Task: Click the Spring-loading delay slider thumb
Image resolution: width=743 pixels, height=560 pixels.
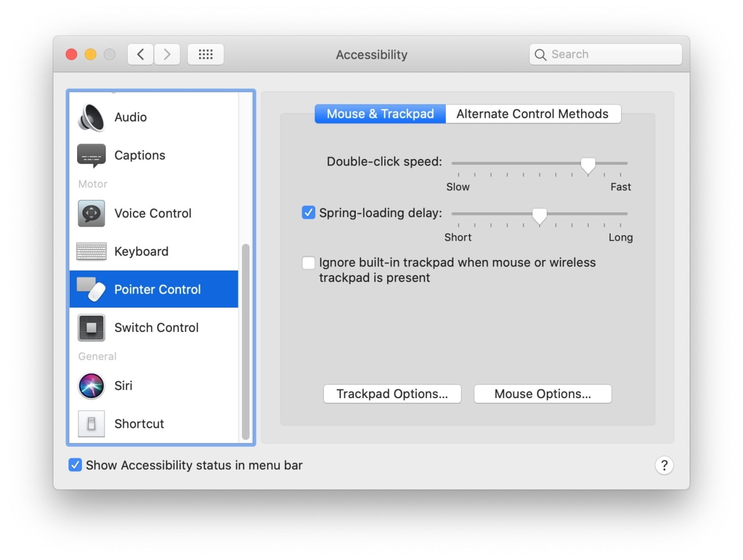Action: [539, 215]
